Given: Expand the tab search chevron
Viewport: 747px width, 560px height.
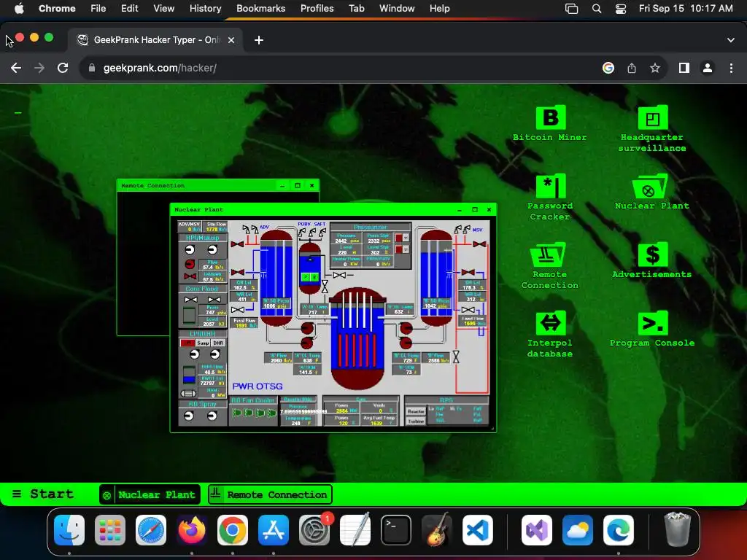Looking at the screenshot, I should [x=731, y=40].
